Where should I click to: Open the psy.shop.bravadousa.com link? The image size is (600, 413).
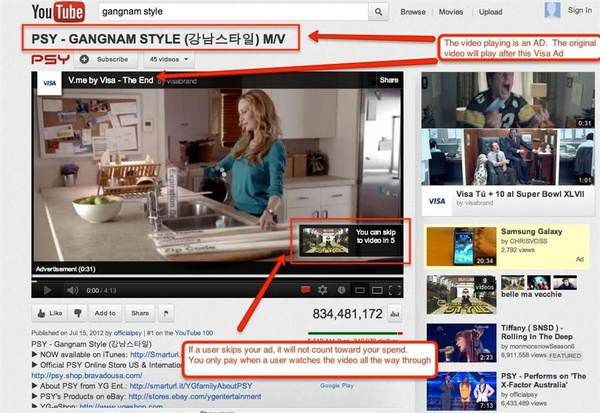tap(87, 375)
